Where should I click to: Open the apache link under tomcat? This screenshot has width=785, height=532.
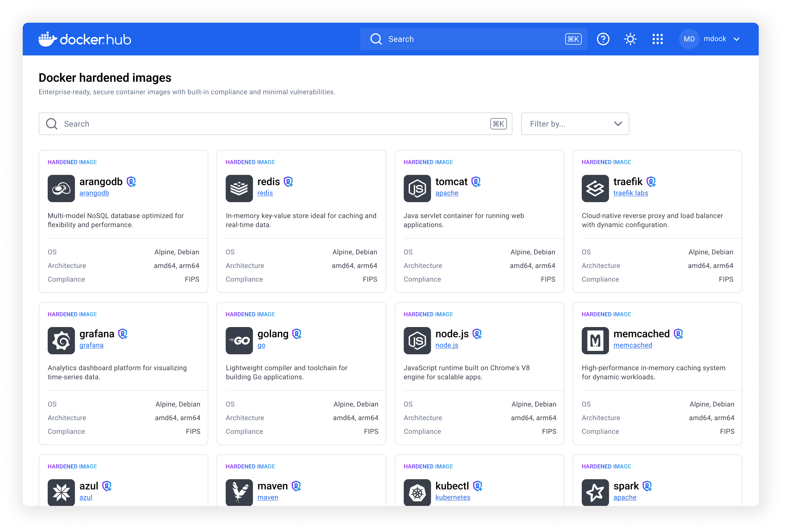tap(447, 193)
